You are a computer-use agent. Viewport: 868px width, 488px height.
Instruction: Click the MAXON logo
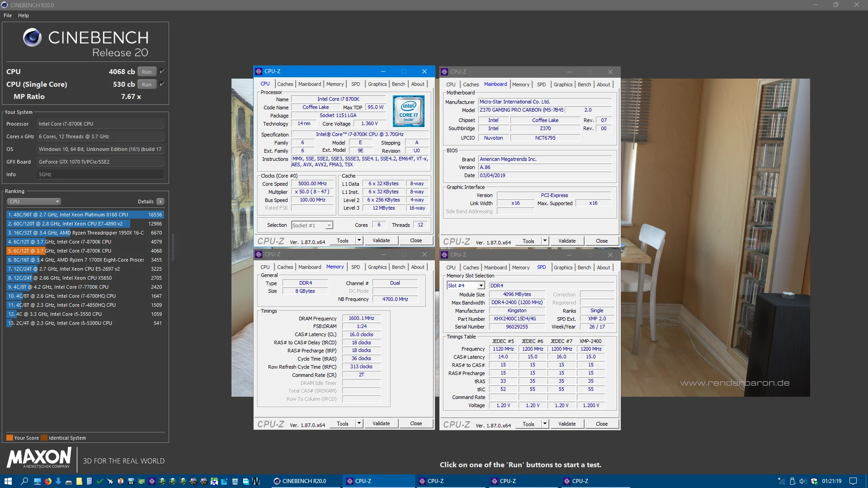(x=39, y=458)
